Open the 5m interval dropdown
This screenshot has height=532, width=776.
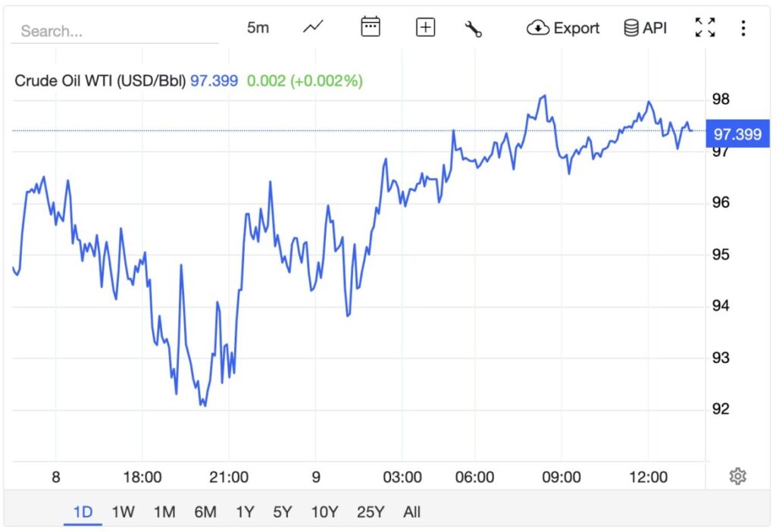258,28
